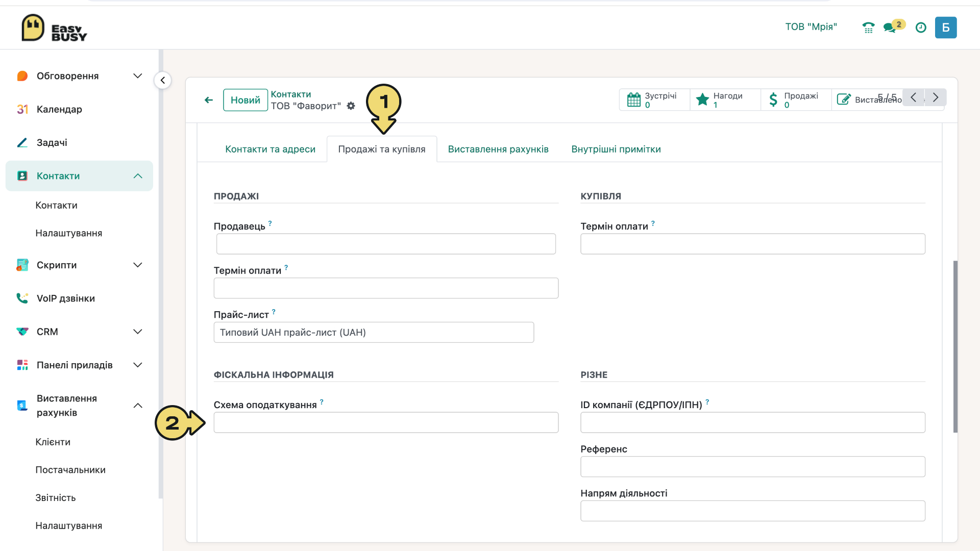Go to next record arrow
980x551 pixels.
pyautogui.click(x=936, y=97)
